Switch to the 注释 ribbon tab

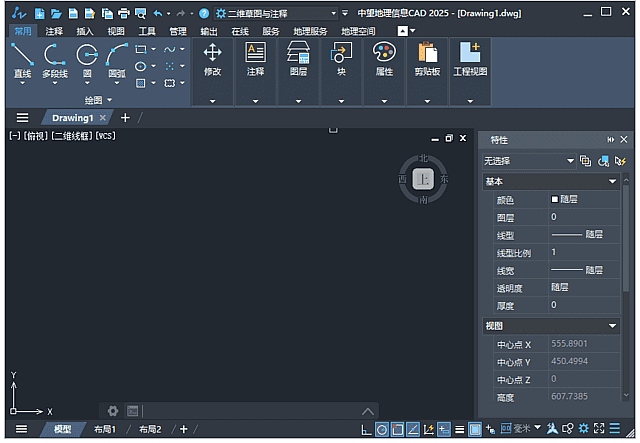[x=54, y=31]
